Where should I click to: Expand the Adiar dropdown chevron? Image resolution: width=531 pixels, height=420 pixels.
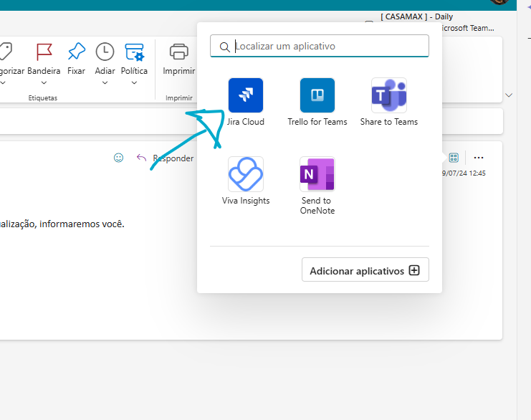[105, 82]
